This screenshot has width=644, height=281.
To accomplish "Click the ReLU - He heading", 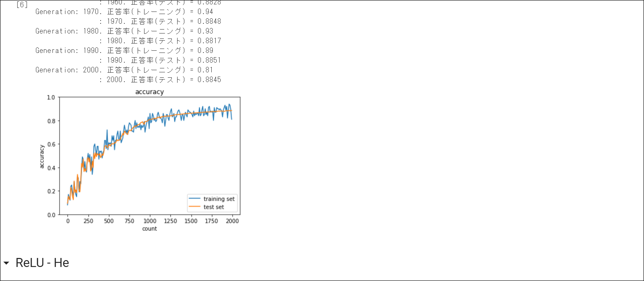I will coord(42,263).
